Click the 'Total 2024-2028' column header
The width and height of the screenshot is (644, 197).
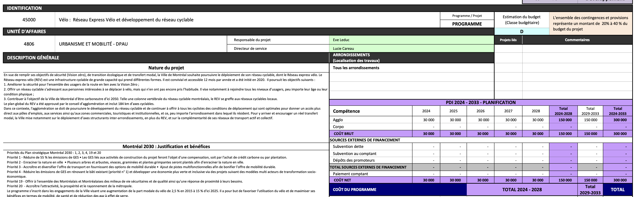pyautogui.click(x=563, y=111)
